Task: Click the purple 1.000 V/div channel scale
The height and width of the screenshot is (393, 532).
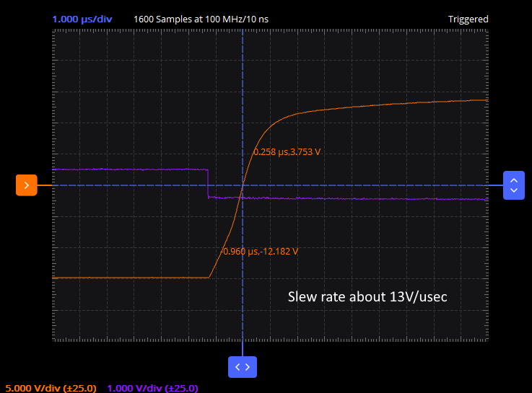Action: [x=153, y=388]
